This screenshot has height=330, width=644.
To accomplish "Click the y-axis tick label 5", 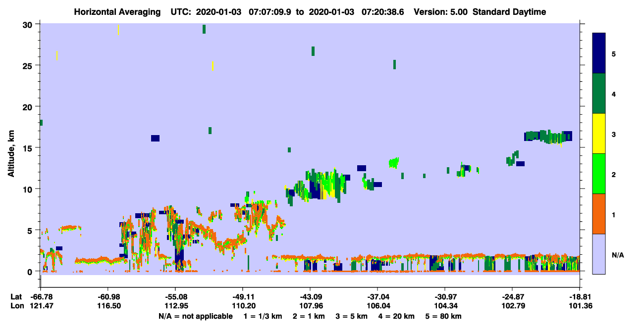I will (x=31, y=230).
